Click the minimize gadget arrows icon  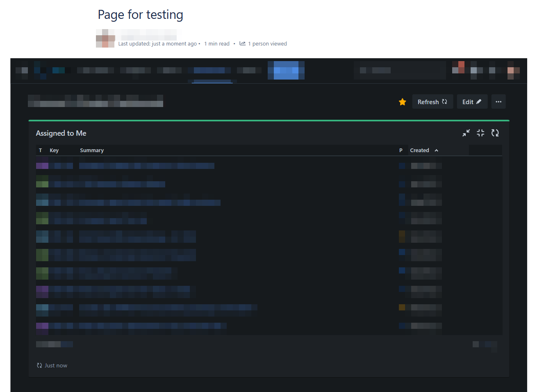tap(466, 133)
